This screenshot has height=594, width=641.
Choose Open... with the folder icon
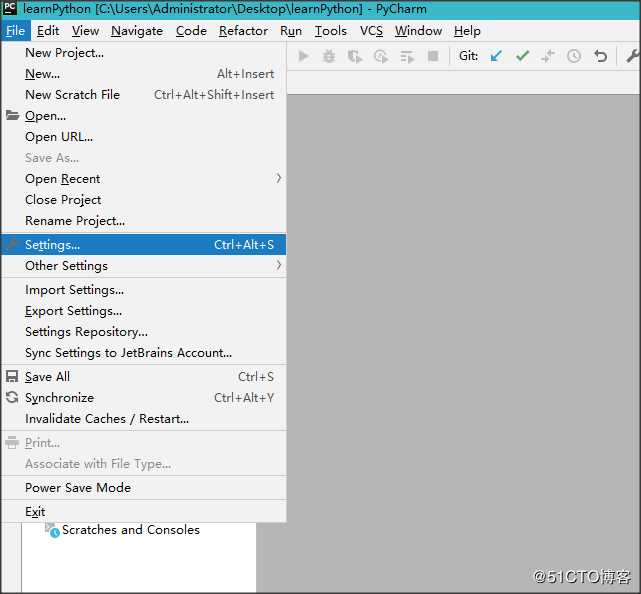click(x=144, y=116)
